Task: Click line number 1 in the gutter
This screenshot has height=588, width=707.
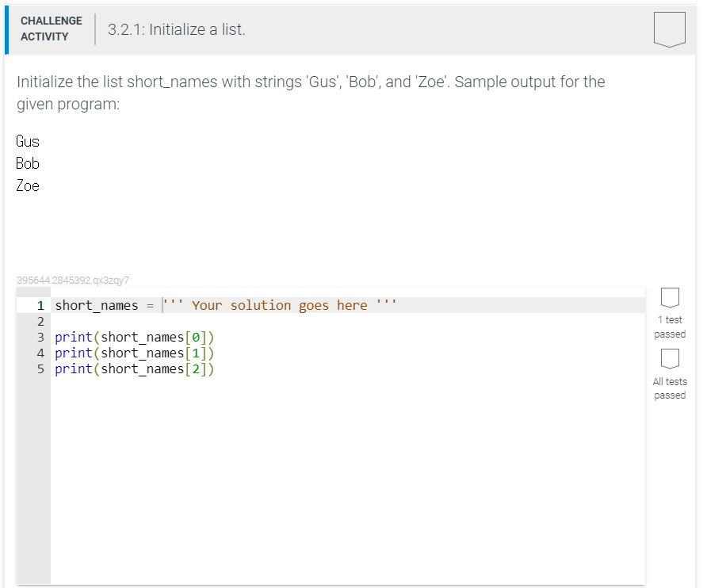Action: point(40,306)
